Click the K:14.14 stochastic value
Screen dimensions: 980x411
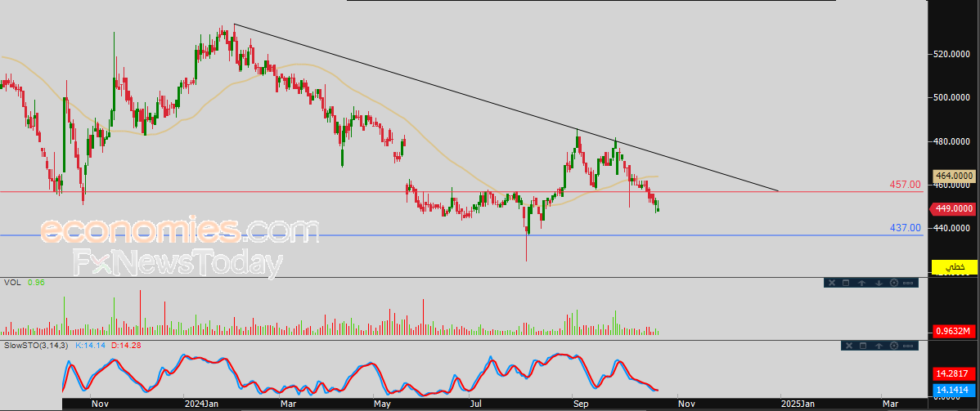click(92, 345)
